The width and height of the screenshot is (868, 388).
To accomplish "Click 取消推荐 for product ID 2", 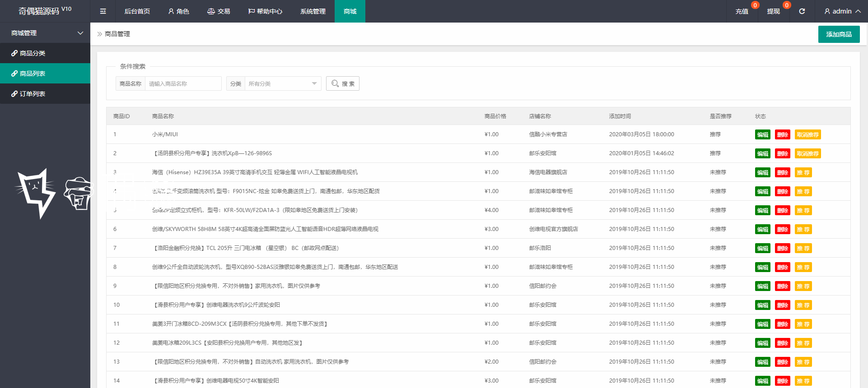I will (808, 153).
